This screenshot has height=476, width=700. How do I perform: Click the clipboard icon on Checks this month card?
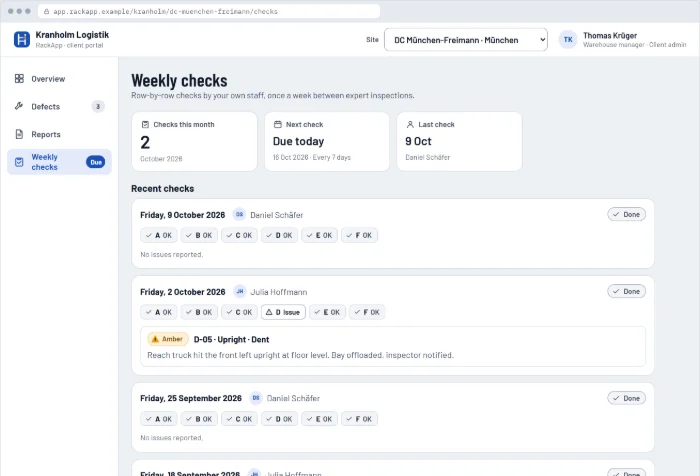[x=145, y=124]
